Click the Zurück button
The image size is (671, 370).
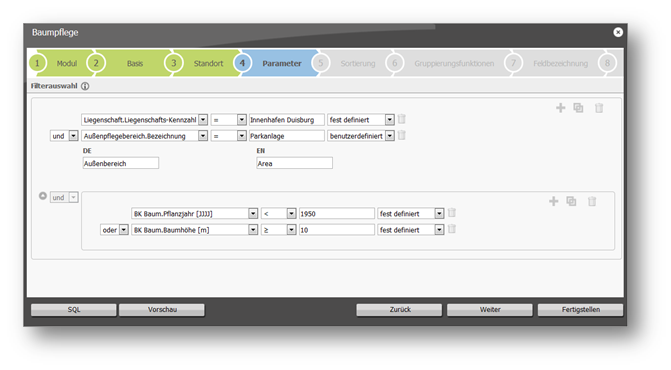399,310
